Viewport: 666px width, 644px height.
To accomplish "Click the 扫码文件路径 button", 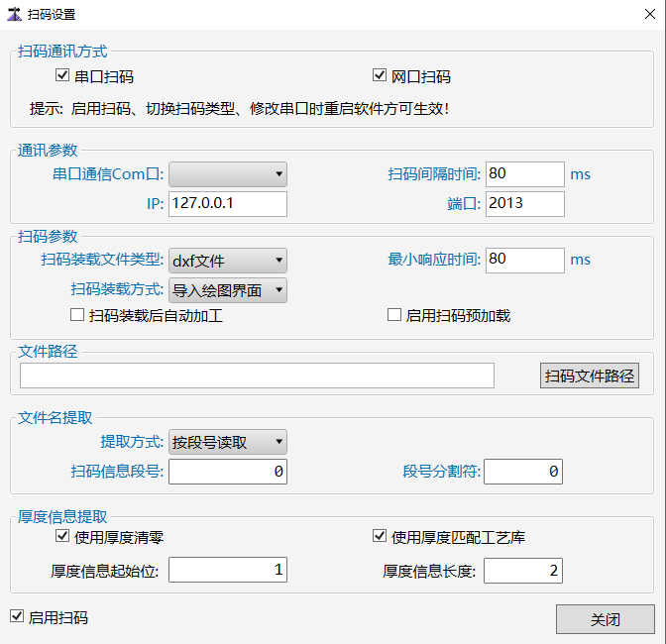I will [x=589, y=376].
